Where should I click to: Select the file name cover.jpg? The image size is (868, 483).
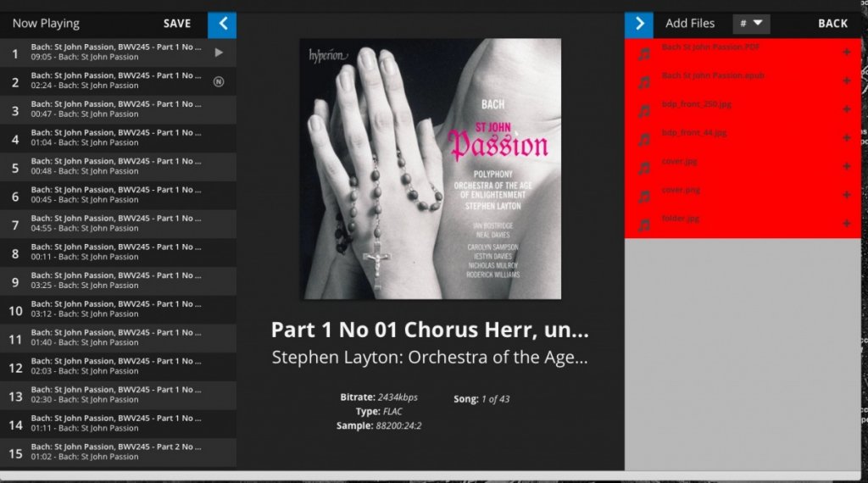tap(679, 162)
